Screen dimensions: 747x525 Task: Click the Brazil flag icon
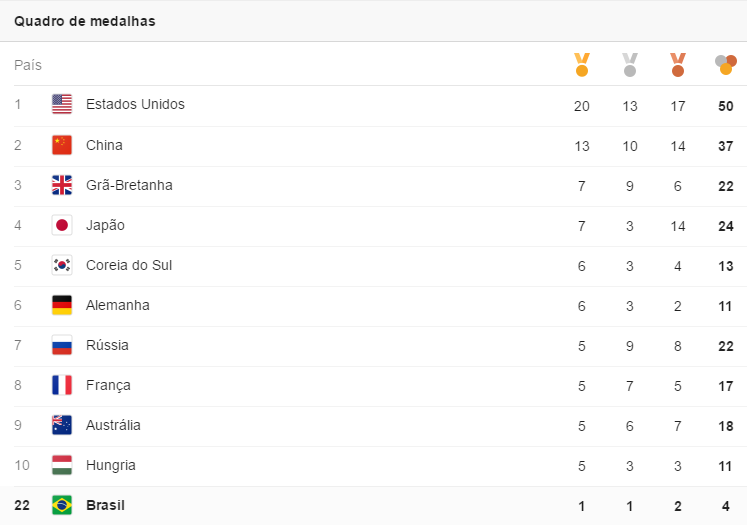(x=62, y=505)
